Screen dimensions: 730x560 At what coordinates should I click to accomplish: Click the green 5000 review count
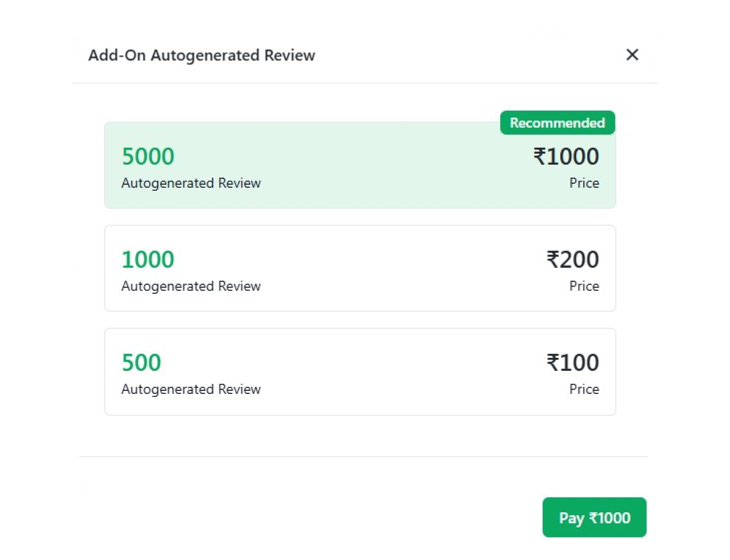coord(148,156)
